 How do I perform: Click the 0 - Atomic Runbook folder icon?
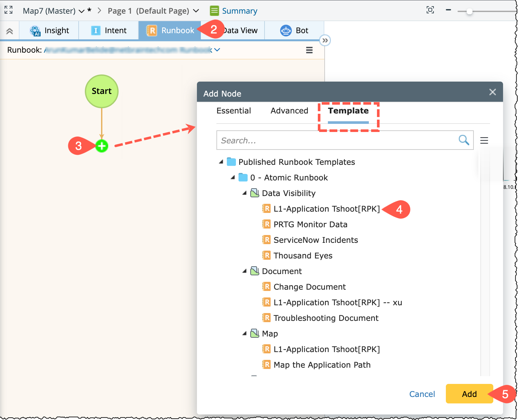pos(243,177)
